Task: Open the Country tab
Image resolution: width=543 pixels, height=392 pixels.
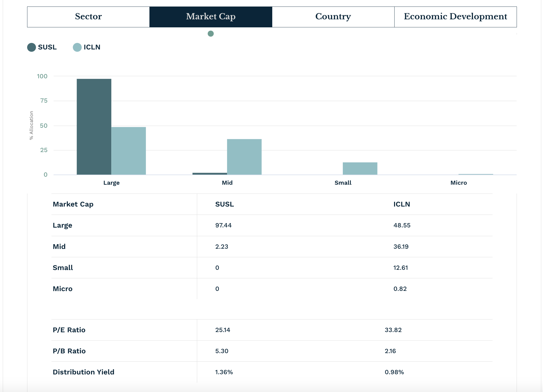Action: pos(333,17)
